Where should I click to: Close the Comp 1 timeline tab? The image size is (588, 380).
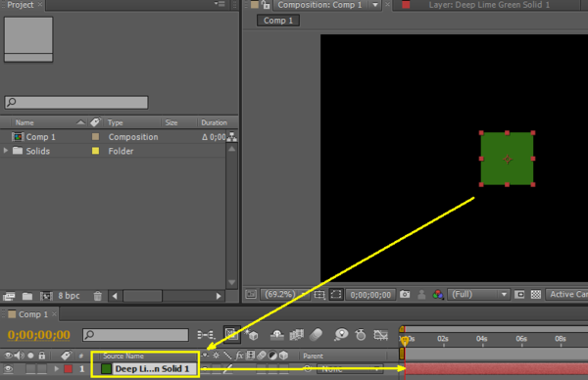pos(54,314)
